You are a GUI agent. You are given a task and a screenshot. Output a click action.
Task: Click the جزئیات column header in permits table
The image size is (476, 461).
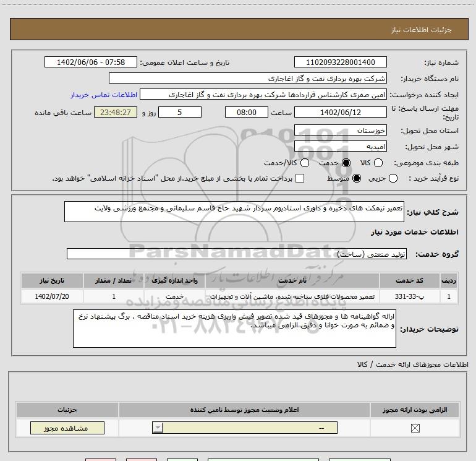point(67,410)
